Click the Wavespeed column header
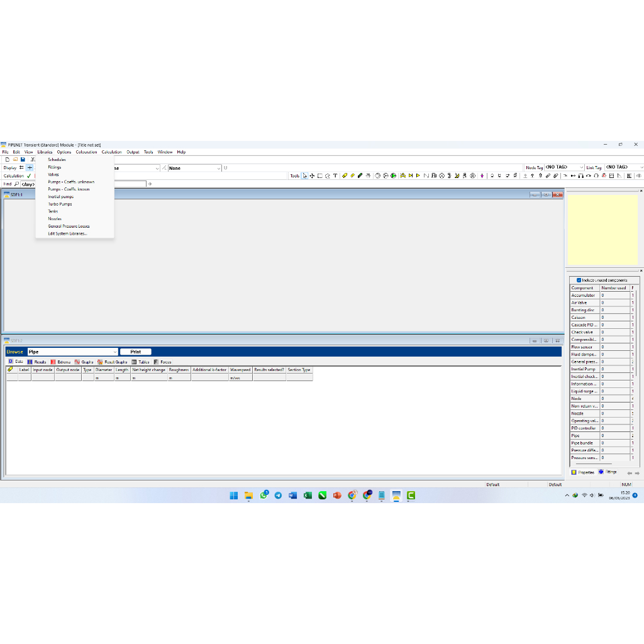The height and width of the screenshot is (644, 644). pyautogui.click(x=240, y=370)
